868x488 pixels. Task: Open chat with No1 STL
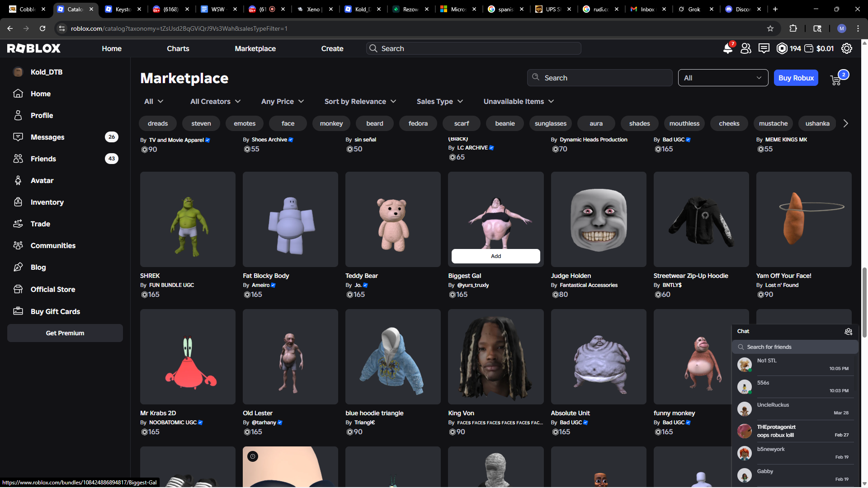click(x=795, y=364)
